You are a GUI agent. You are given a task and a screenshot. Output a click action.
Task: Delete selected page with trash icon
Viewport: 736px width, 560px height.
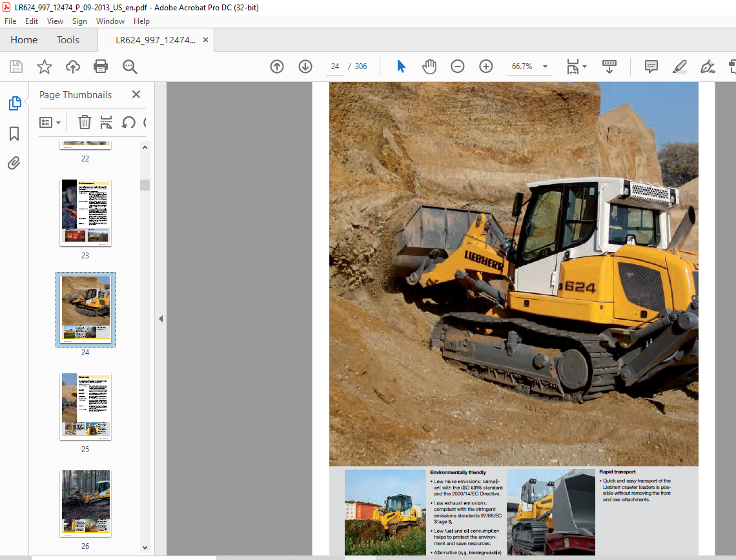[85, 123]
